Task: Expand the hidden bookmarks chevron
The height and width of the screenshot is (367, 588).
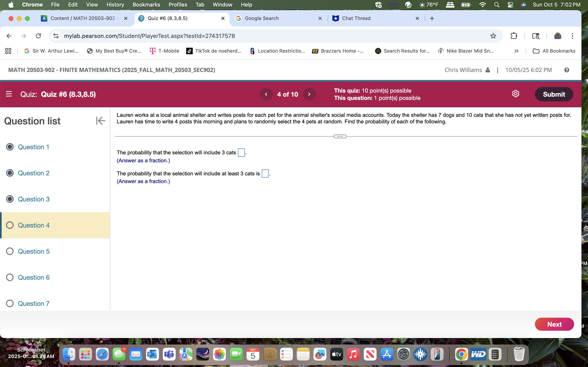Action: pyautogui.click(x=517, y=51)
